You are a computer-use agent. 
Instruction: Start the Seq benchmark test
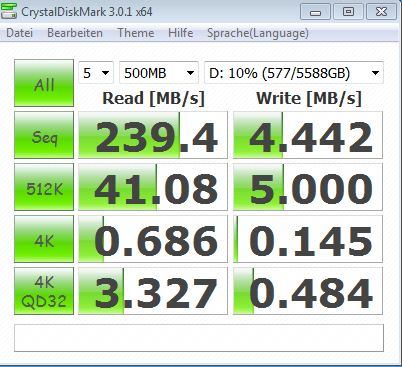click(x=44, y=135)
